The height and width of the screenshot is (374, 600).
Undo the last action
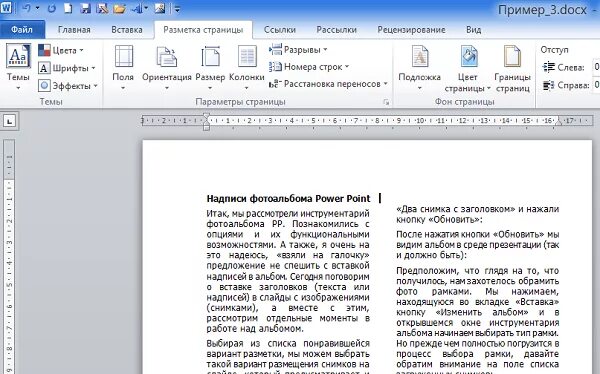click(x=26, y=8)
